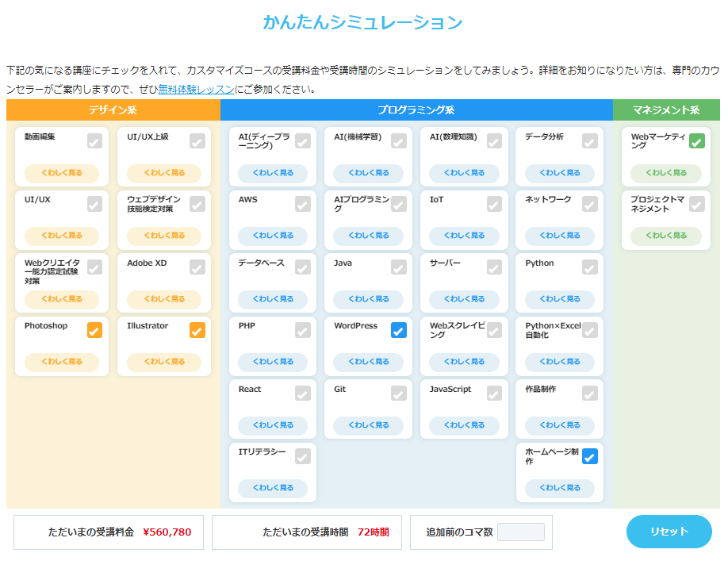Select the プログラミング系 category header
Screen dimensions: 728x580
416,110
